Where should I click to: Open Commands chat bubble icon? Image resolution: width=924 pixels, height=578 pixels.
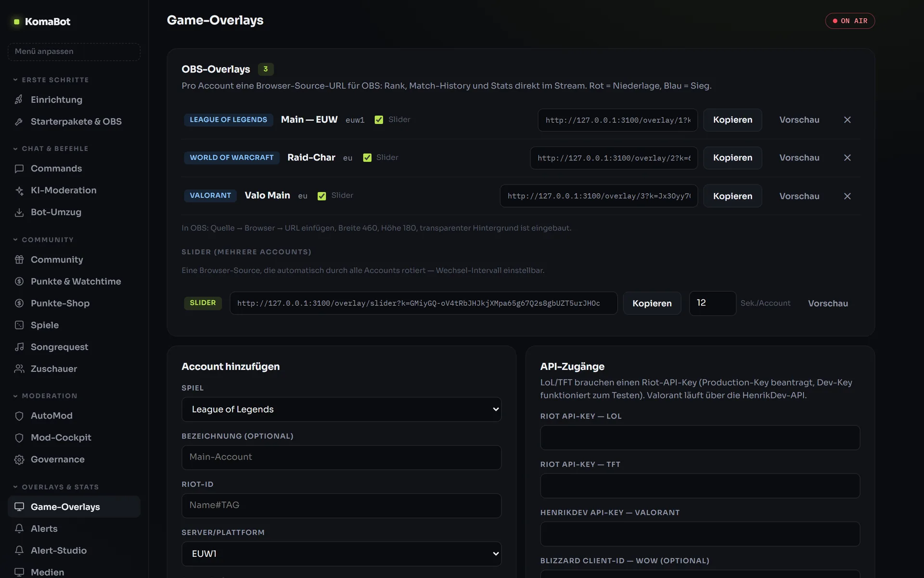[19, 169]
